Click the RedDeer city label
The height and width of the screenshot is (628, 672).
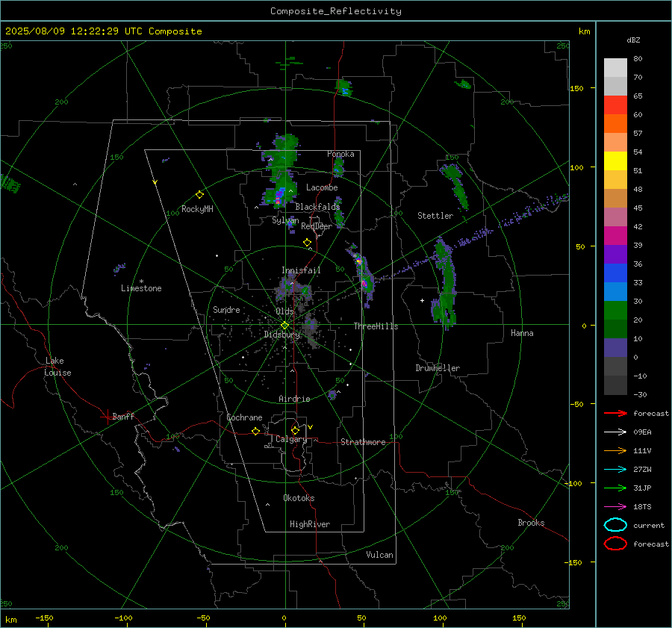(317, 226)
